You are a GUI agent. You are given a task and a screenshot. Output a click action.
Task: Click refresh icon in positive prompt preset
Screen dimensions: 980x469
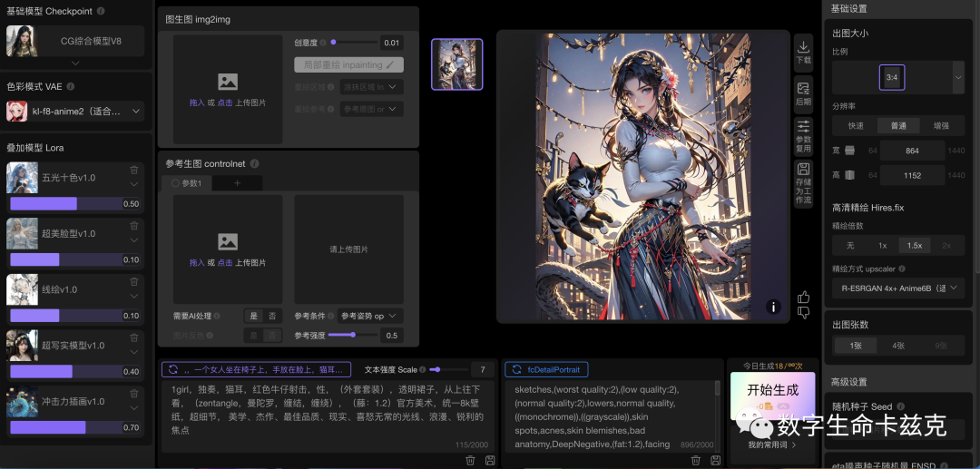tap(173, 370)
